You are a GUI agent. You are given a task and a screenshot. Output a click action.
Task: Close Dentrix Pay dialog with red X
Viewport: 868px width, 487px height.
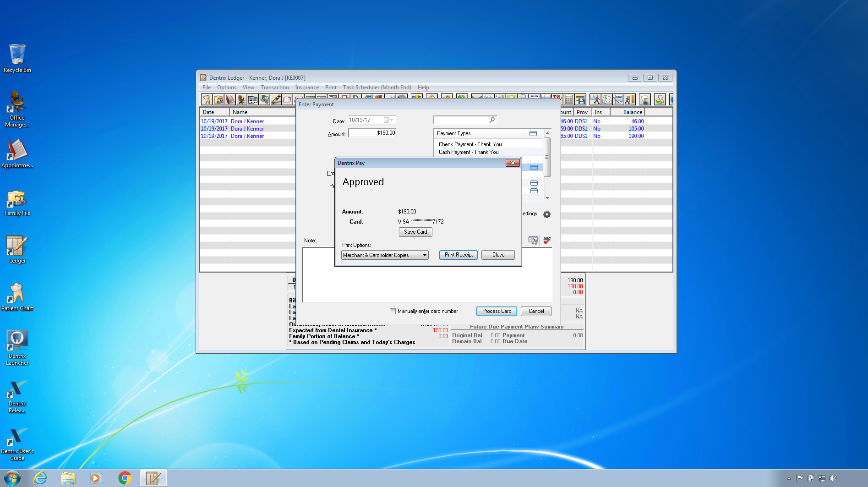513,163
